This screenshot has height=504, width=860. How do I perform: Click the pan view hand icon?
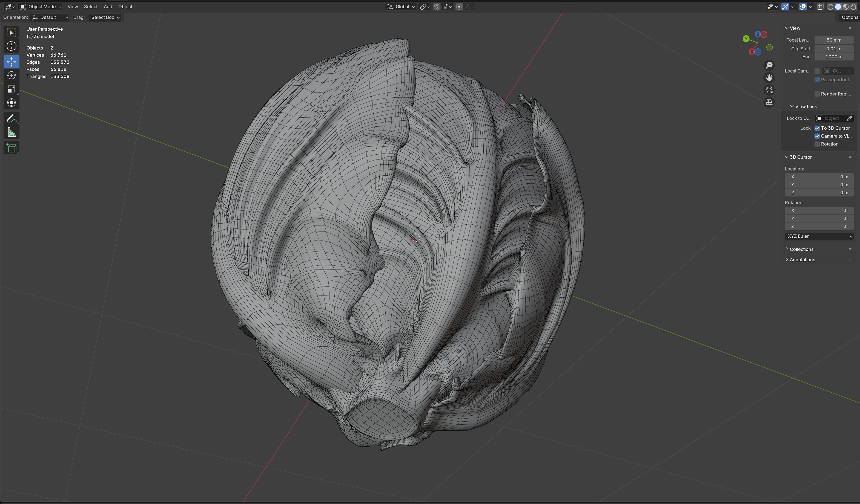point(769,78)
